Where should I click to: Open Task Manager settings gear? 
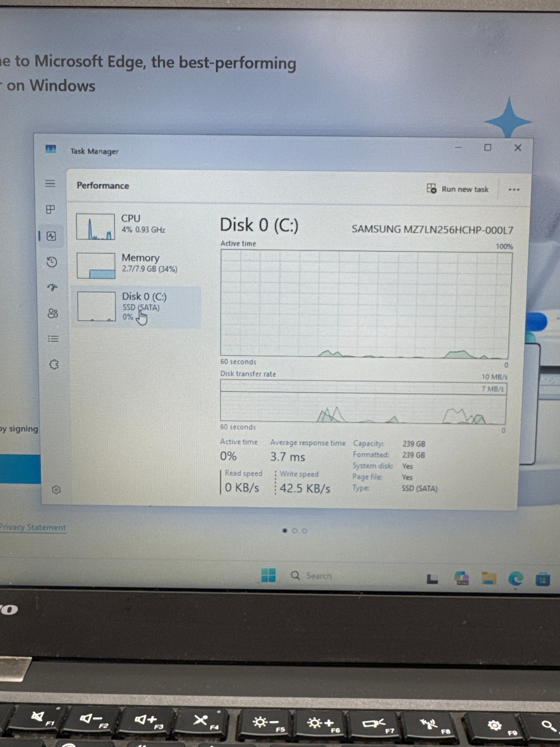(56, 490)
